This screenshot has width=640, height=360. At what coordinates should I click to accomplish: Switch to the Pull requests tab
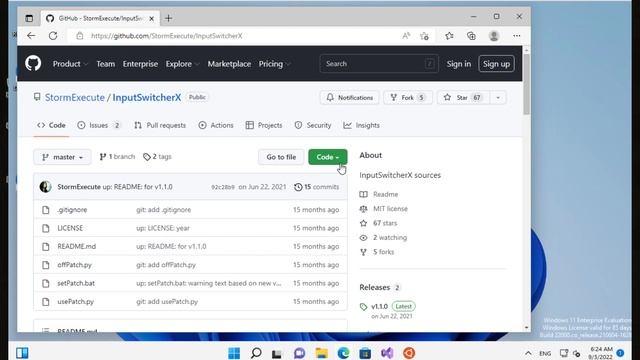click(x=160, y=125)
